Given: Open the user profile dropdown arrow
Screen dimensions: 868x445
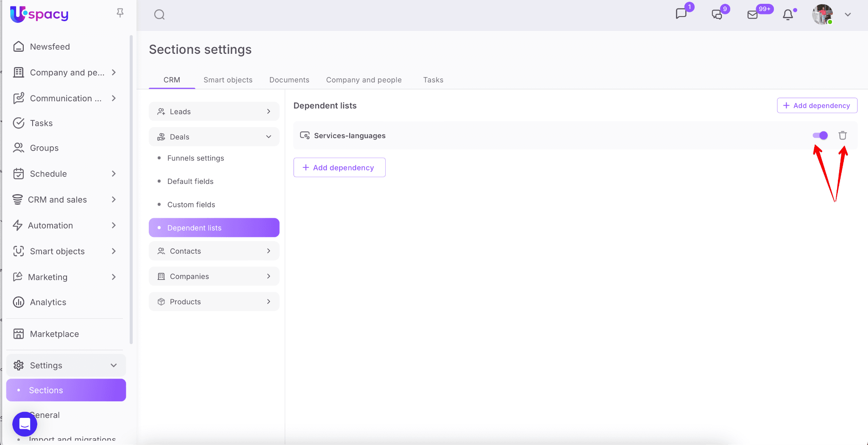Looking at the screenshot, I should pos(848,15).
